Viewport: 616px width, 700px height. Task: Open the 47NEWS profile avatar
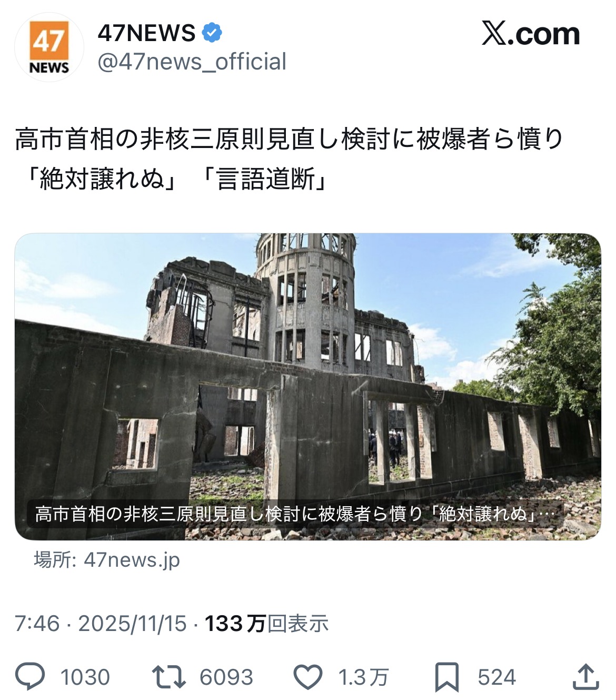pos(49,47)
